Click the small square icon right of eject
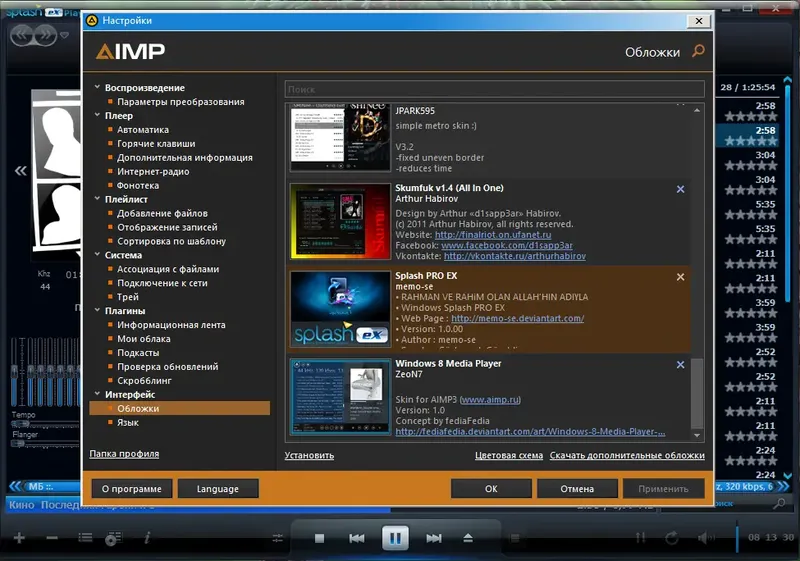800x561 pixels. pos(515,538)
